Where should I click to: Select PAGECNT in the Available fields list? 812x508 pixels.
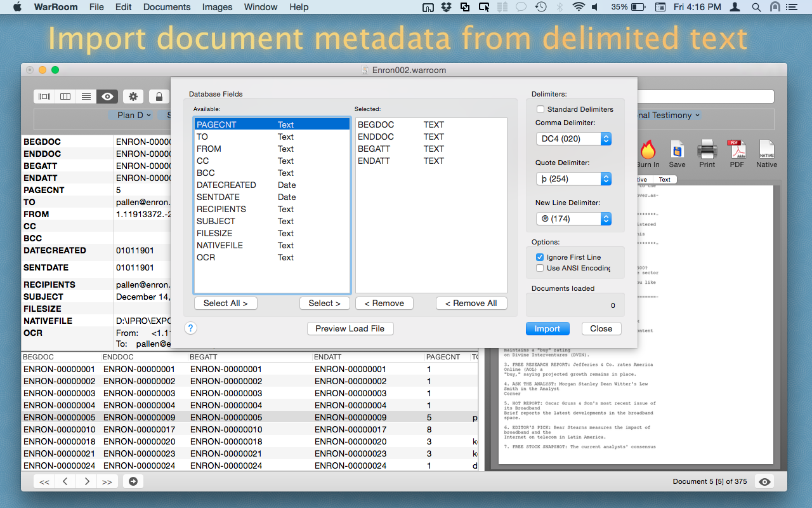click(272, 124)
